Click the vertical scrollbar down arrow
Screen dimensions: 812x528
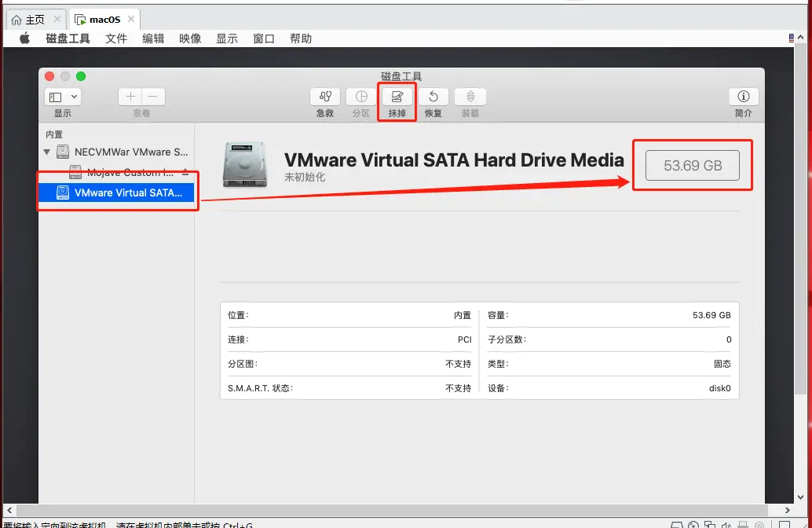click(800, 497)
